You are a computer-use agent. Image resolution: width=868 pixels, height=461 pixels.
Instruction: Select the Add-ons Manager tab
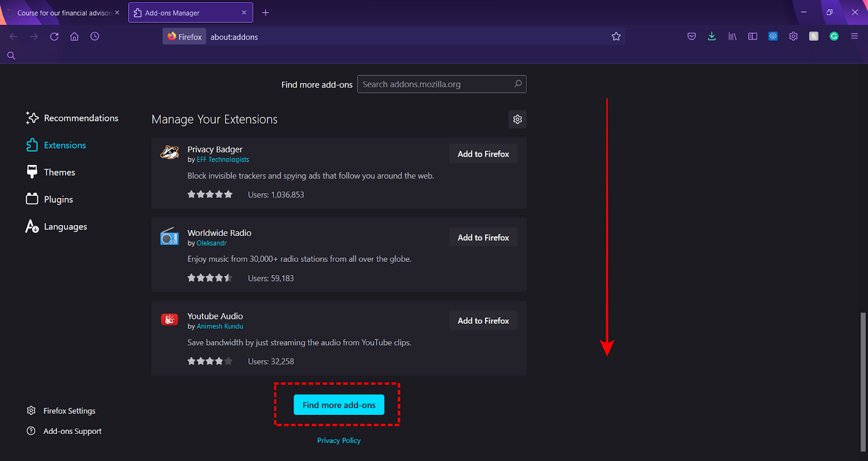tap(190, 12)
